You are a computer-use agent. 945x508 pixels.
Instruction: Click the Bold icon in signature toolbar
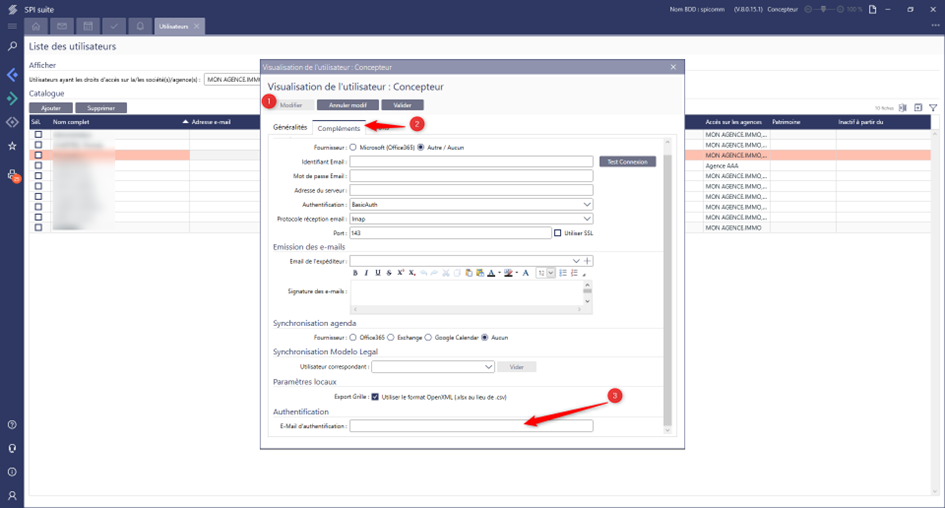click(355, 273)
